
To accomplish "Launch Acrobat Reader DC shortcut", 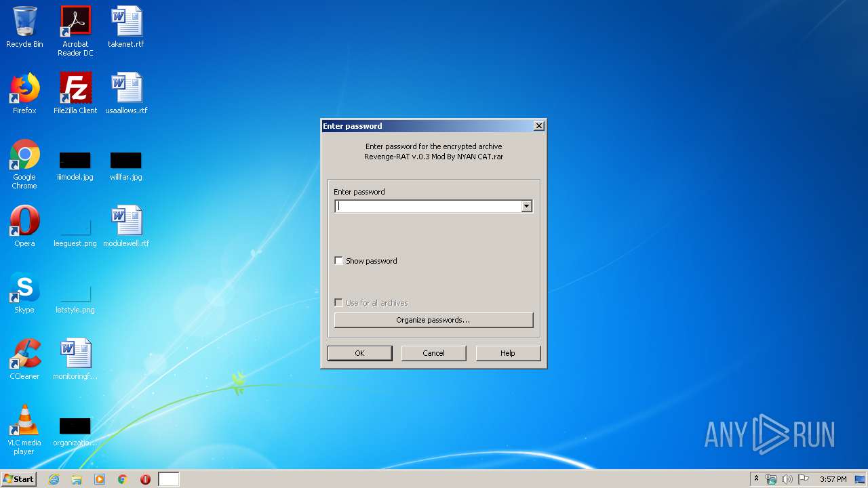I will click(x=75, y=31).
